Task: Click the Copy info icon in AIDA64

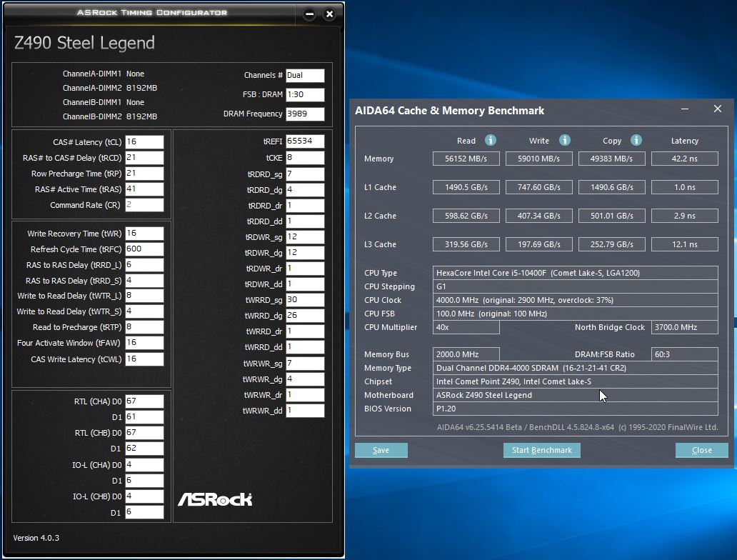Action: (x=636, y=140)
